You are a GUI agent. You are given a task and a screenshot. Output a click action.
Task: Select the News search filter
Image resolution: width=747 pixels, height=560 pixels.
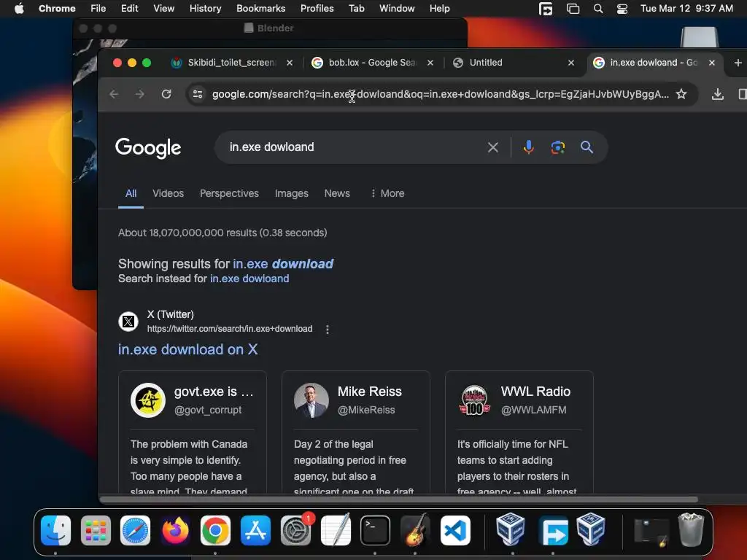[x=337, y=193]
